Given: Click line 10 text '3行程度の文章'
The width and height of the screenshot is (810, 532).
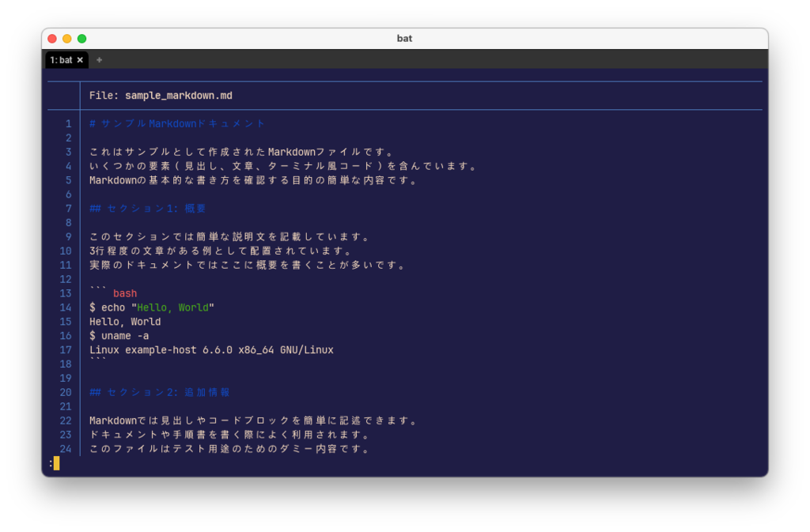Looking at the screenshot, I should pyautogui.click(x=131, y=251).
